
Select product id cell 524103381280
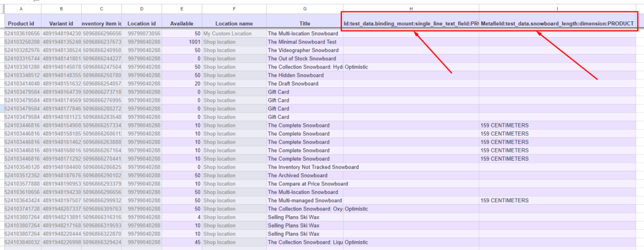(23, 67)
